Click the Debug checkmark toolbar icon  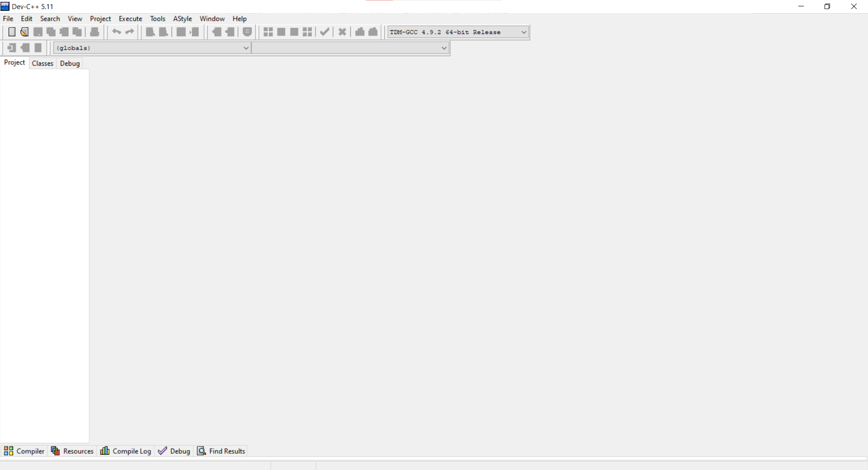click(324, 32)
